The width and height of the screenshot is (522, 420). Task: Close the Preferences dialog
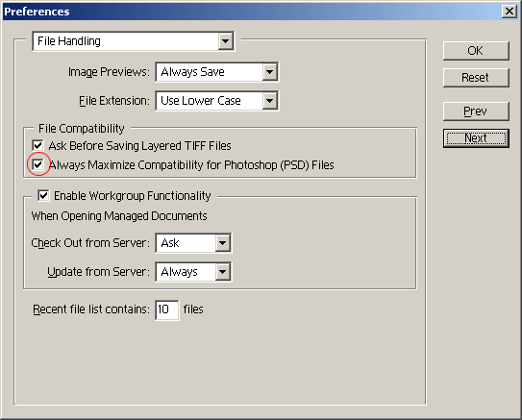(x=510, y=12)
